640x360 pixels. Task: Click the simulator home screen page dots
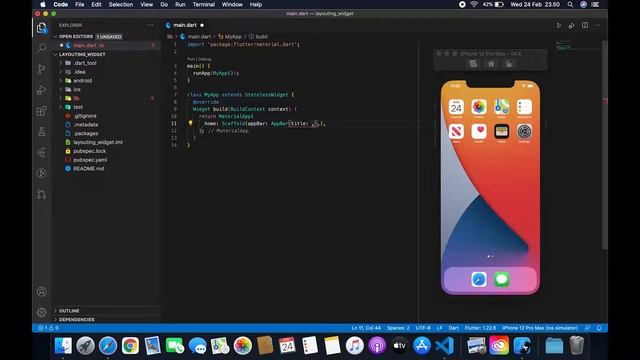coord(490,256)
